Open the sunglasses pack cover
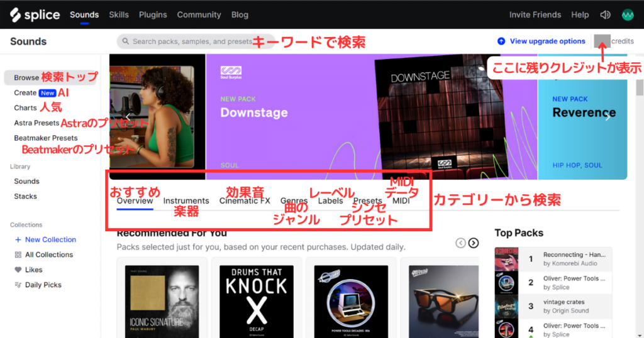The height and width of the screenshot is (338, 644). pyautogui.click(x=443, y=302)
